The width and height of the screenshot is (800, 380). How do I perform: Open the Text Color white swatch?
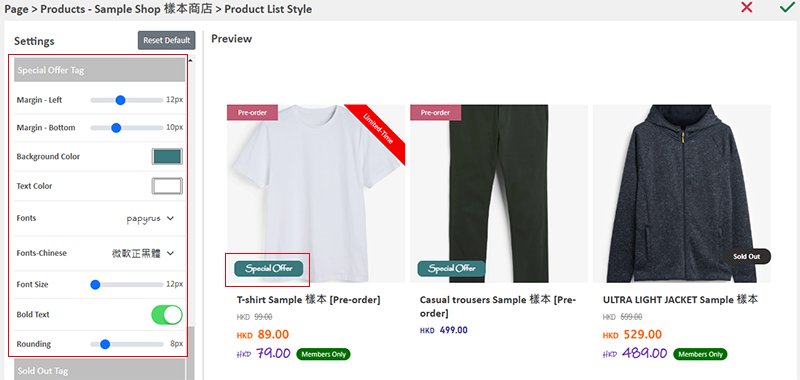pos(167,186)
